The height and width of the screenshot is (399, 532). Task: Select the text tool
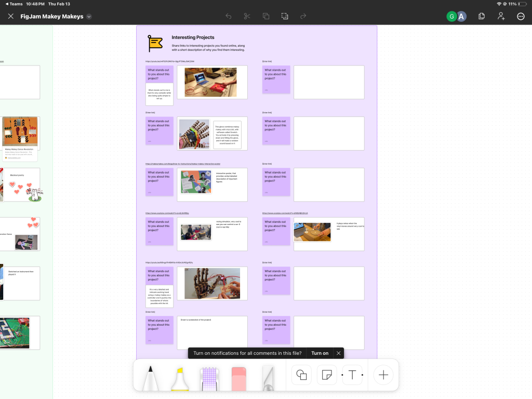click(352, 375)
